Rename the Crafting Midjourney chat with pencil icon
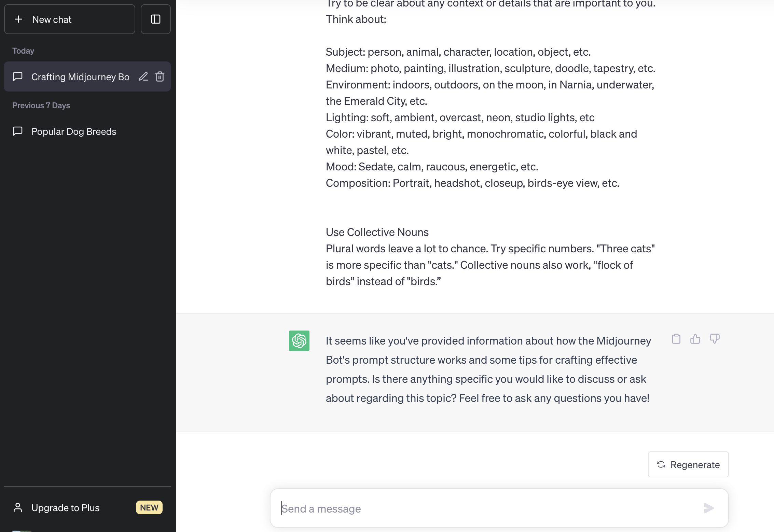774x532 pixels. (x=143, y=76)
